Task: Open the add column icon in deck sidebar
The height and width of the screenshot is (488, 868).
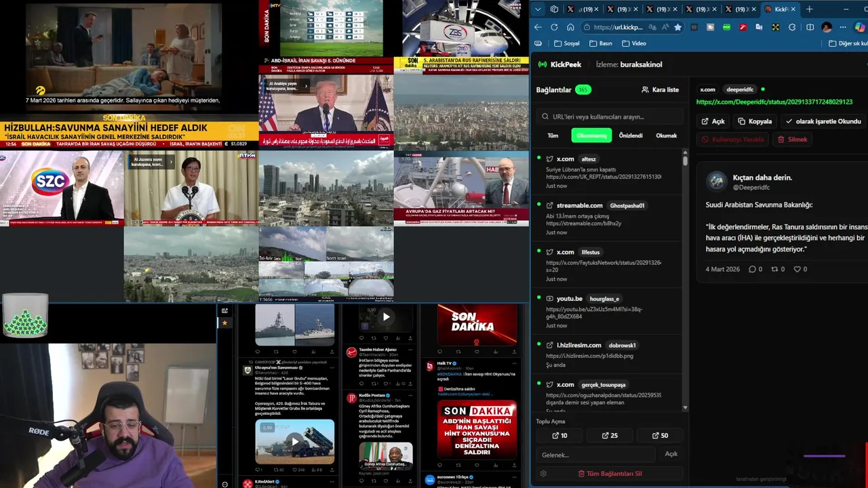Action: point(224,310)
